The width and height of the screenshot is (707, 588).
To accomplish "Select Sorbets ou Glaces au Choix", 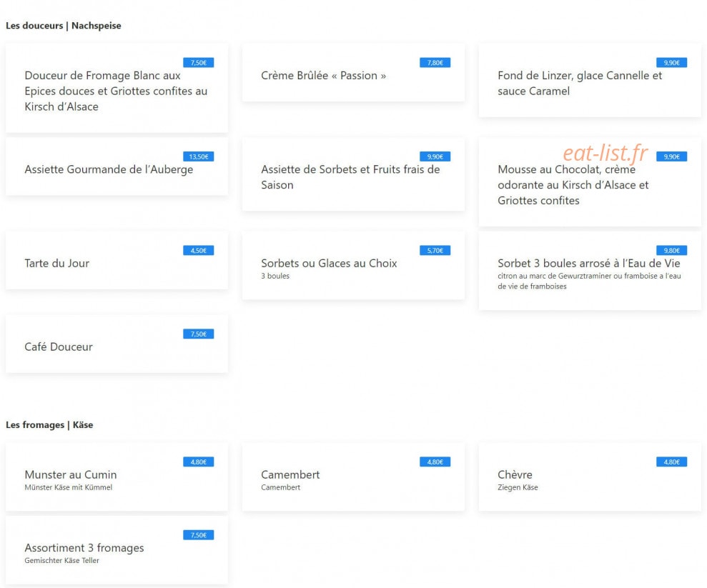I will 353,265.
